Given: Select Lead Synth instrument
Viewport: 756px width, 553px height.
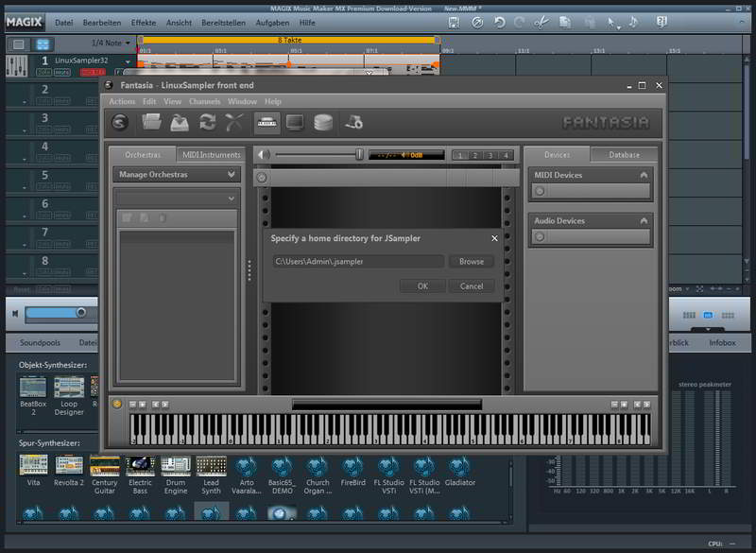Looking at the screenshot, I should click(x=211, y=465).
